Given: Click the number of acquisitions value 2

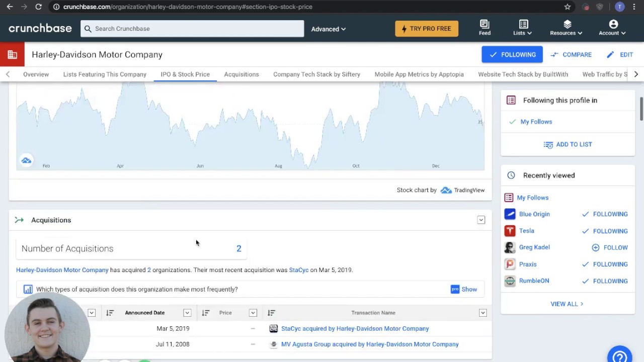Looking at the screenshot, I should 239,248.
